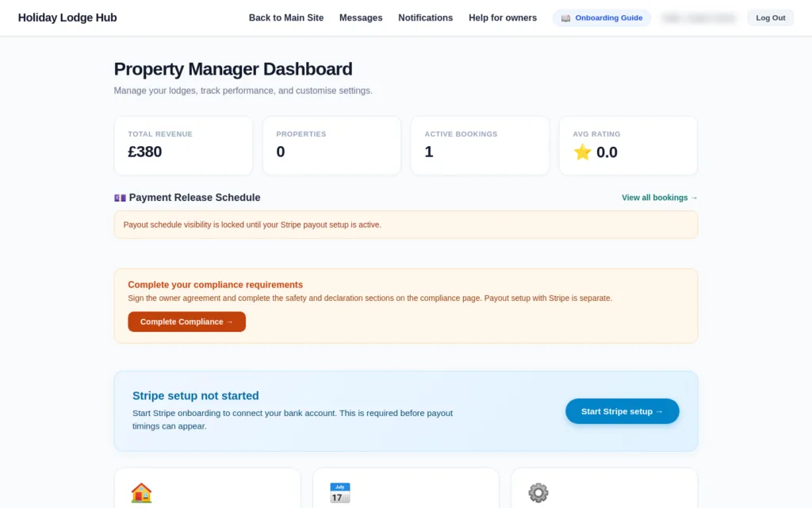Click the star icon in Avg Rating
Viewport: 812px width, 508px height.
coord(582,152)
